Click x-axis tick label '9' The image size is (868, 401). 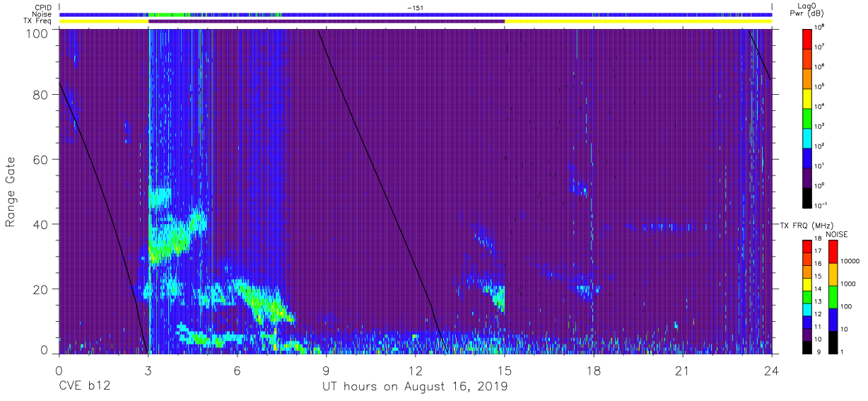326,371
